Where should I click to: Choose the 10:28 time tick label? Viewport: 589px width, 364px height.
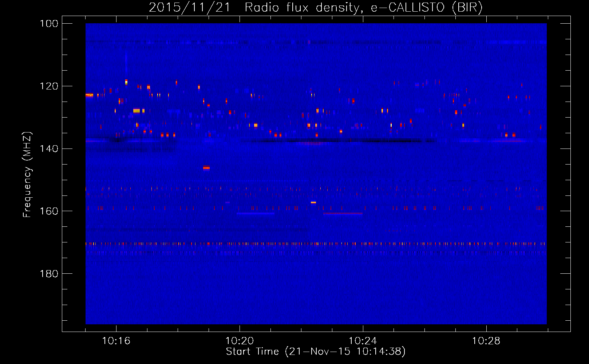click(x=486, y=341)
